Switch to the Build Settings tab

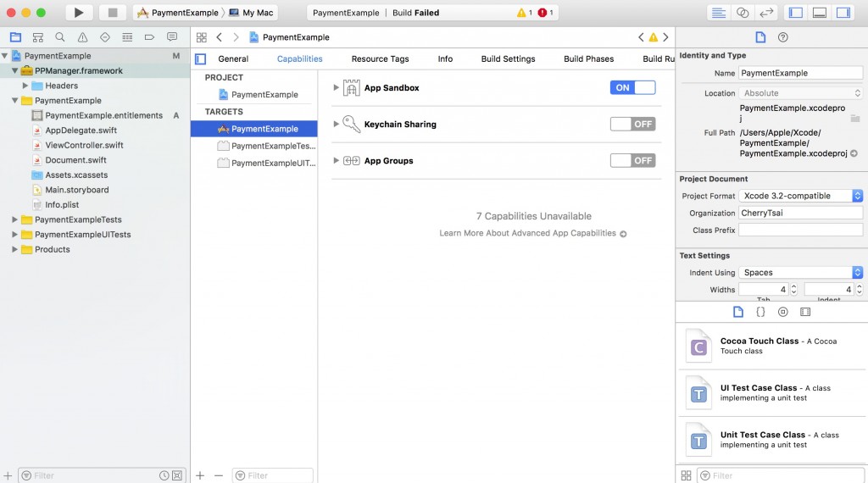509,58
